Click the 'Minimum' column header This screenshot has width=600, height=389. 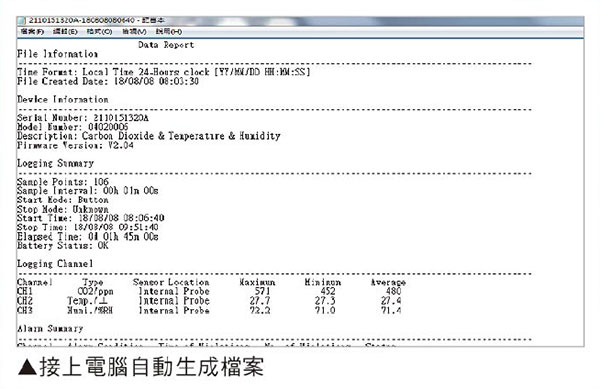[x=323, y=282]
